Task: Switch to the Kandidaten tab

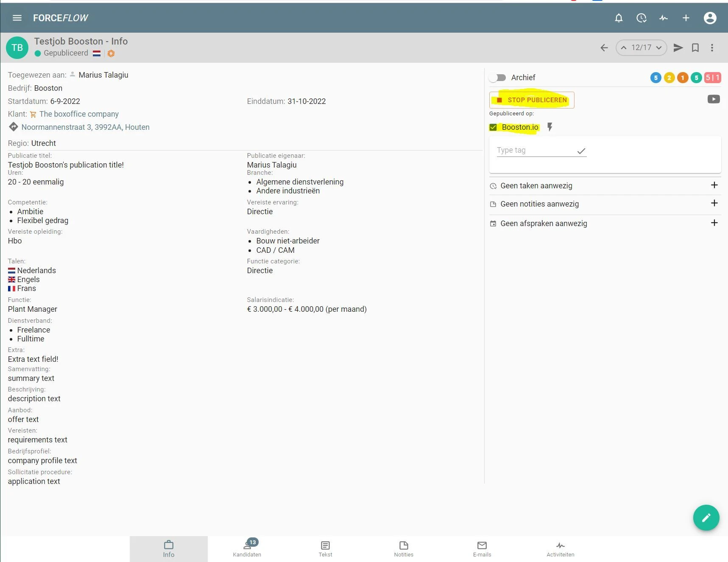Action: (247, 548)
